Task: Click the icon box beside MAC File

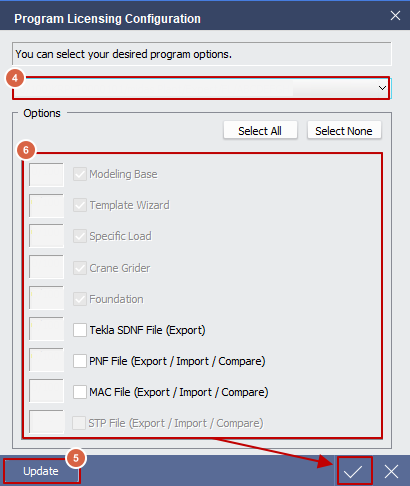Action: (x=46, y=391)
